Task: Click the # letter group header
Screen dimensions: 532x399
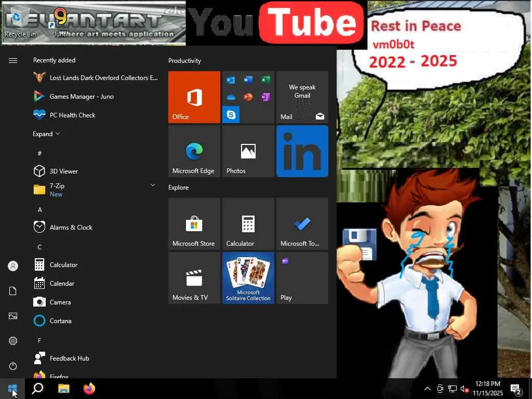Action: click(x=39, y=153)
